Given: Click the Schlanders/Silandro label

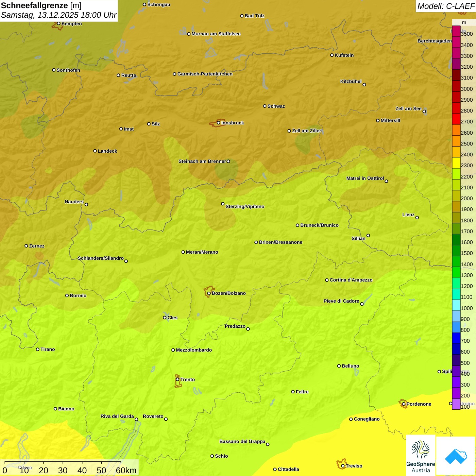Looking at the screenshot, I should [101, 258].
